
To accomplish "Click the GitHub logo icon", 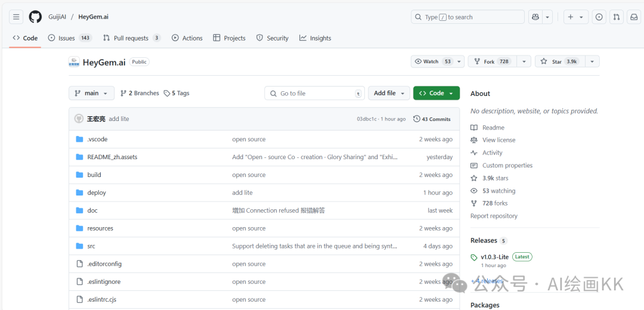I will pos(35,17).
